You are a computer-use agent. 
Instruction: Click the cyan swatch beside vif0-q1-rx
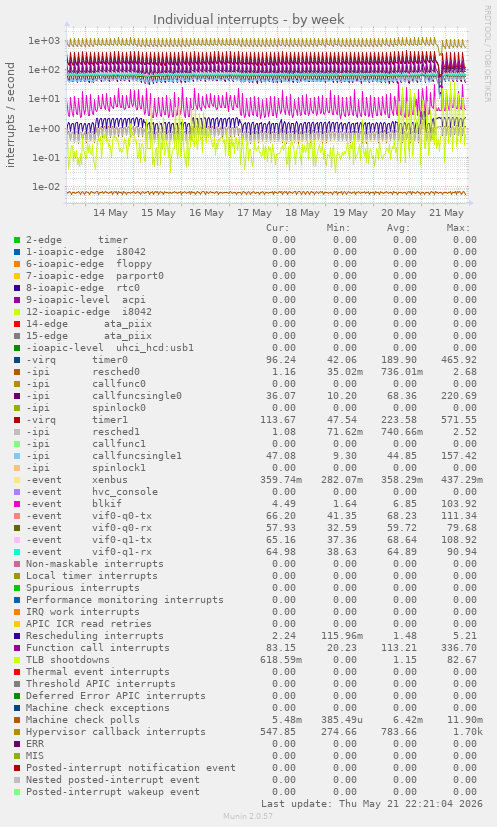17,552
